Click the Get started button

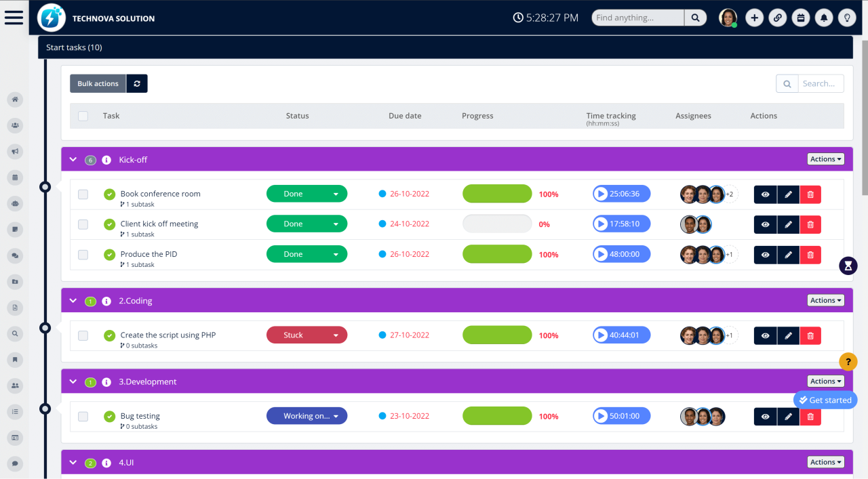(x=825, y=400)
